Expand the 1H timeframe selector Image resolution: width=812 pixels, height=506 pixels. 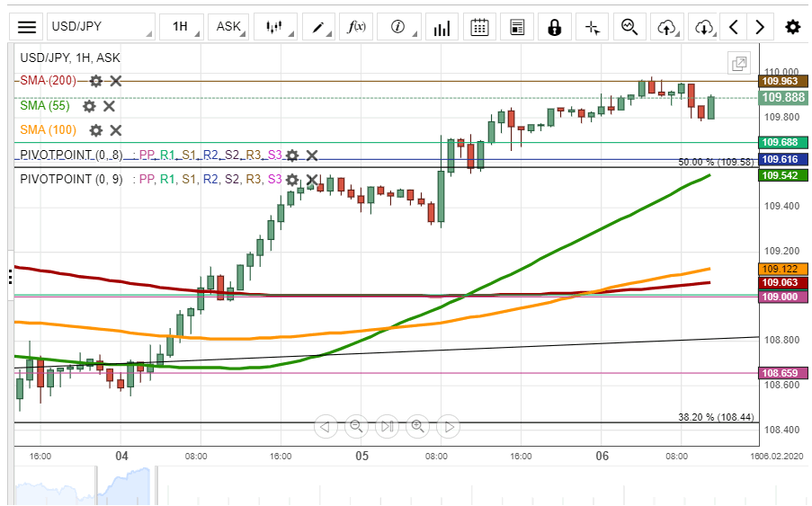pos(181,27)
